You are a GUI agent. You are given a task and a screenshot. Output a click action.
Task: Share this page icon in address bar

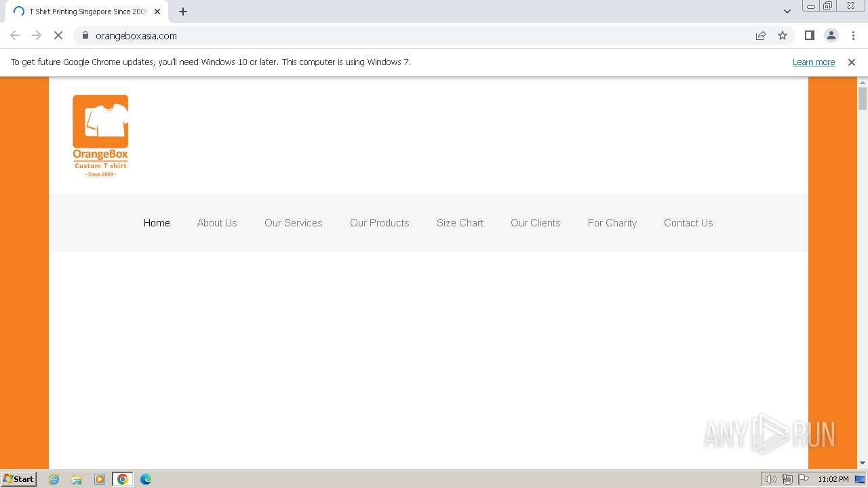[761, 35]
